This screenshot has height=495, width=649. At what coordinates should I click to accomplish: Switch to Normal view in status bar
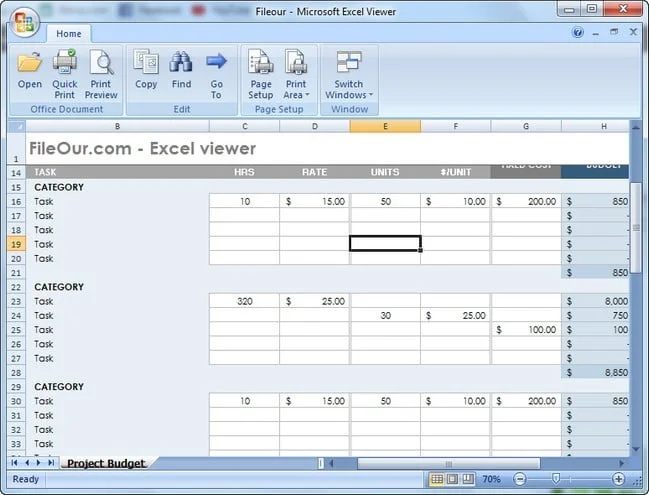tap(437, 480)
